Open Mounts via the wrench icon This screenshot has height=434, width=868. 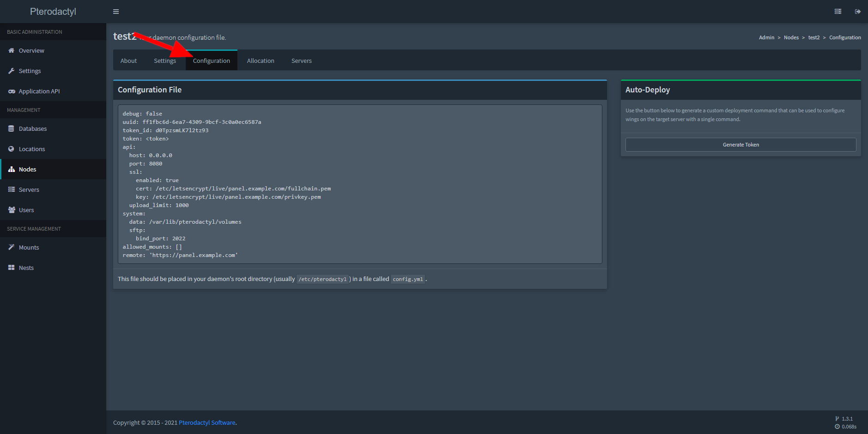click(x=11, y=247)
